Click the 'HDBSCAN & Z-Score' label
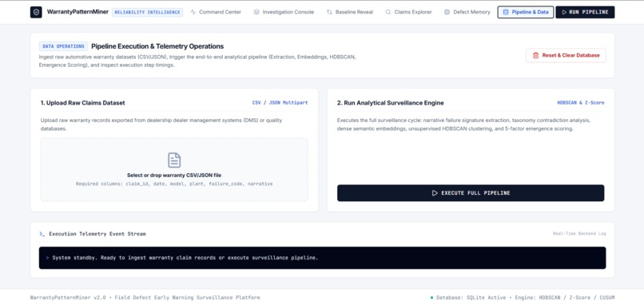This screenshot has width=644, height=304. (581, 103)
